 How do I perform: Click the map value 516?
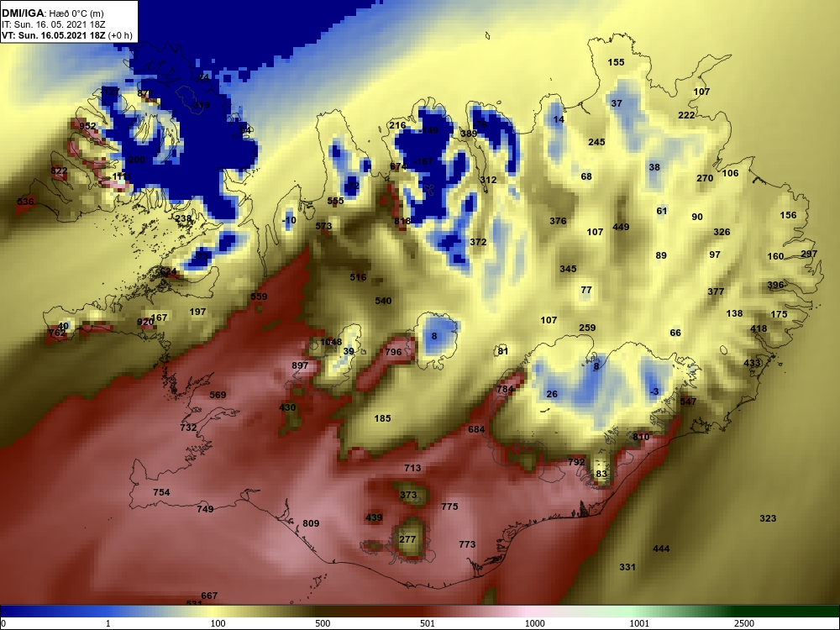pos(358,277)
